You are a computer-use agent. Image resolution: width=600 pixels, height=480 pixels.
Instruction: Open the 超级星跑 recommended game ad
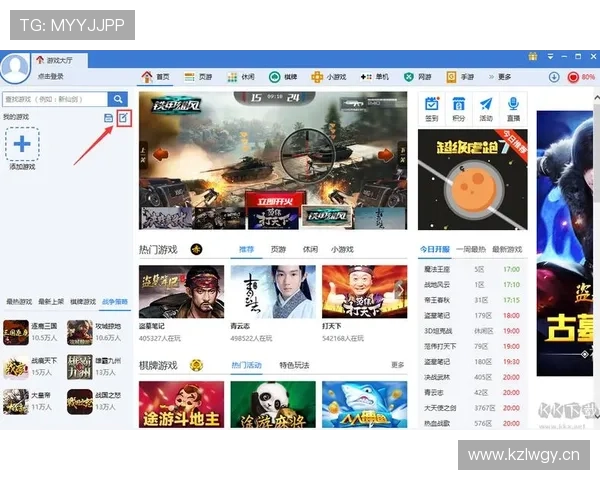coord(473,180)
